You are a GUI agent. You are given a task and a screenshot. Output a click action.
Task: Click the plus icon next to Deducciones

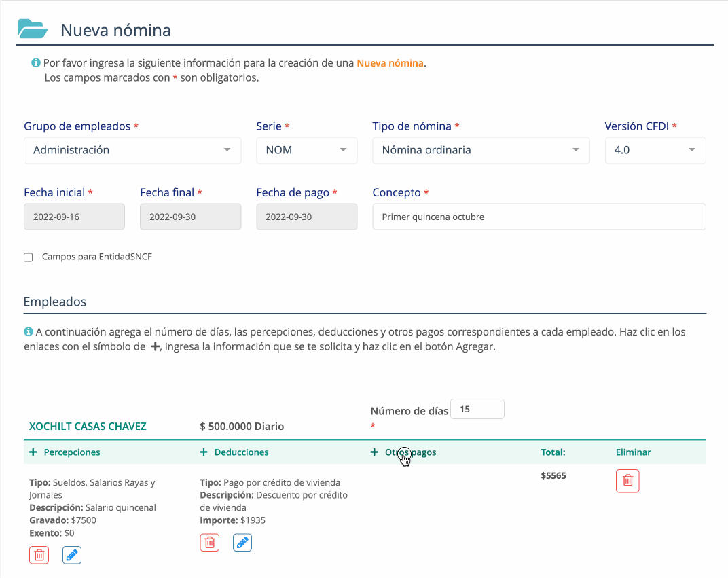(x=204, y=452)
